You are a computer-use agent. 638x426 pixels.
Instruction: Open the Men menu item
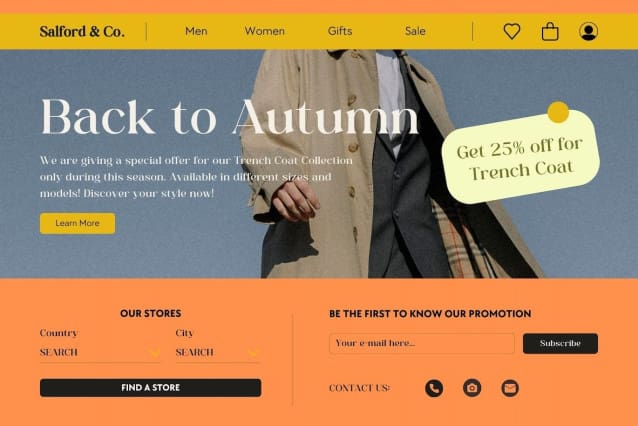tap(196, 31)
